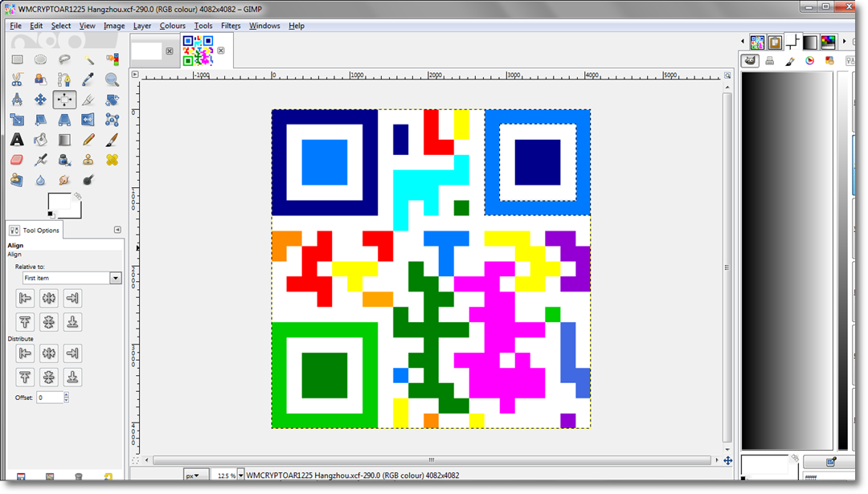Activate the Foreground Select tool
The image size is (868, 494).
pos(40,80)
